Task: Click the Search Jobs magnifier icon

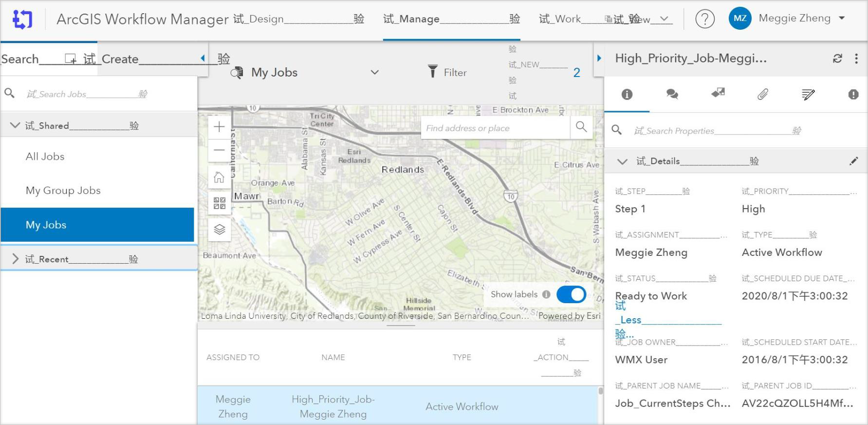Action: [9, 93]
